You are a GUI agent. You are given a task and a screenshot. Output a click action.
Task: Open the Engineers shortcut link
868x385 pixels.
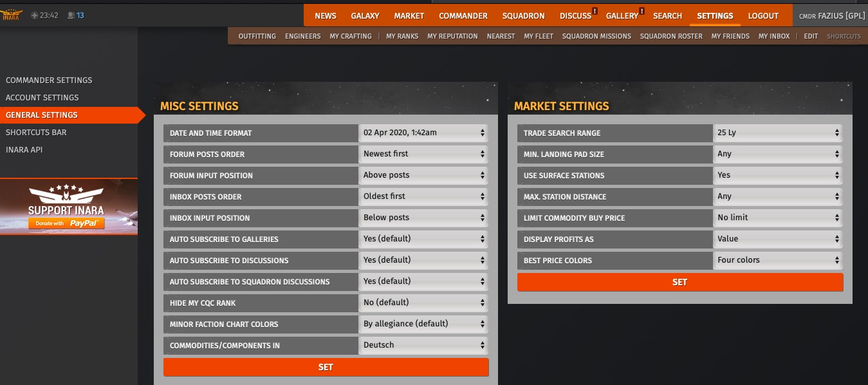[302, 36]
